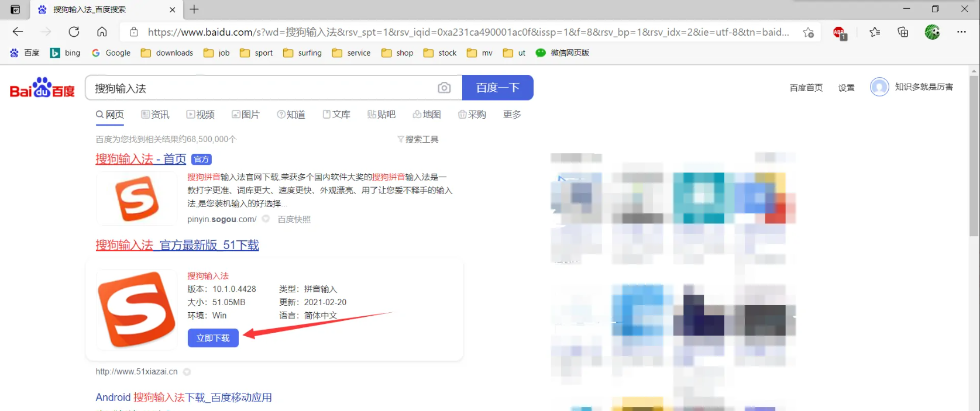The image size is (980, 411).
Task: Open the Google bookmark
Action: 111,53
